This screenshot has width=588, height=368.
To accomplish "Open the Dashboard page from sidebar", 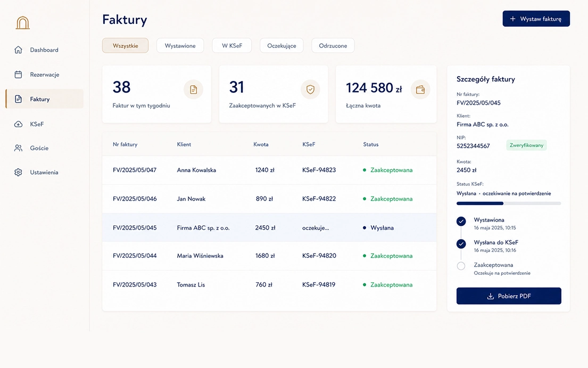I will [x=45, y=50].
